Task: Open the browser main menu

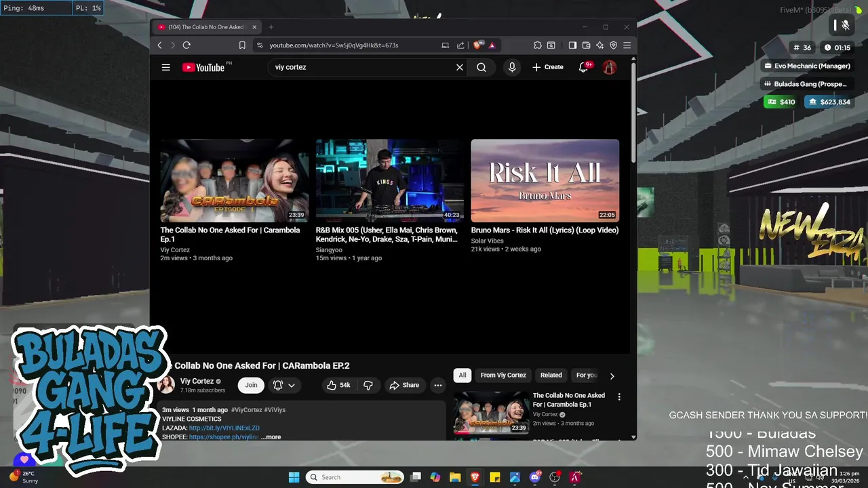Action: (627, 45)
